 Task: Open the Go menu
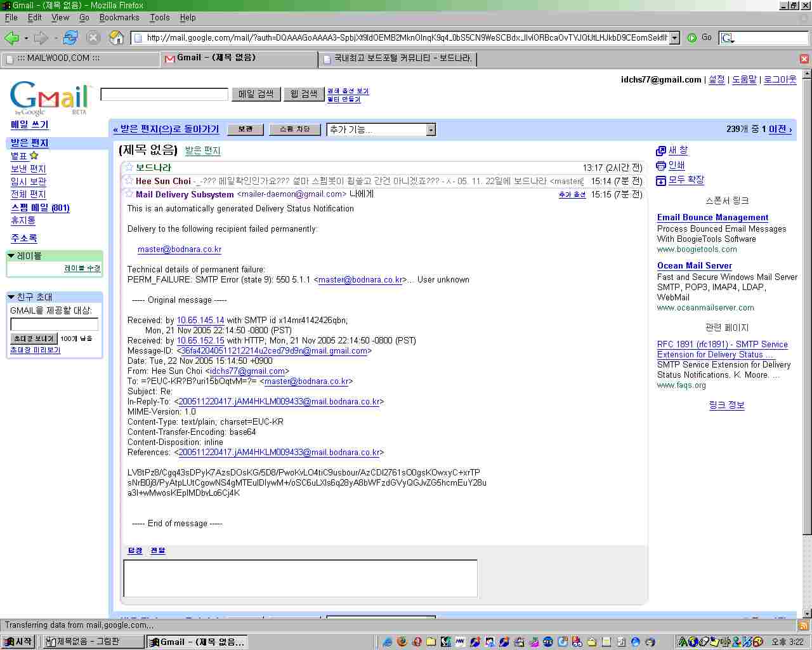pos(84,18)
